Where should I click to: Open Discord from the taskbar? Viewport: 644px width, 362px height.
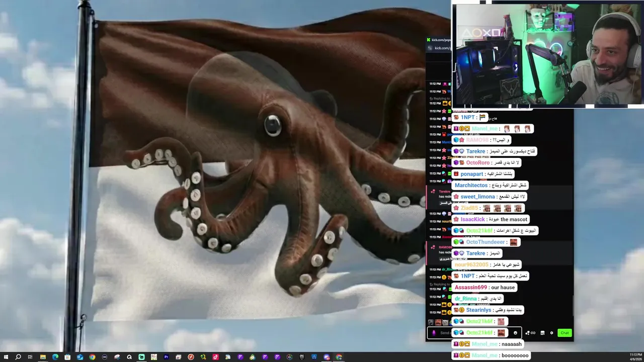[x=327, y=357]
